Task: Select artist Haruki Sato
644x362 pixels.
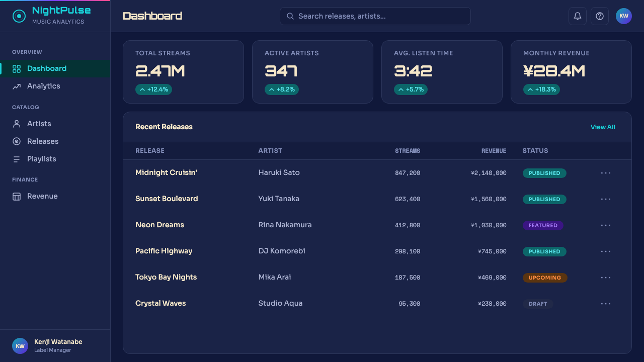Action: tap(279, 172)
